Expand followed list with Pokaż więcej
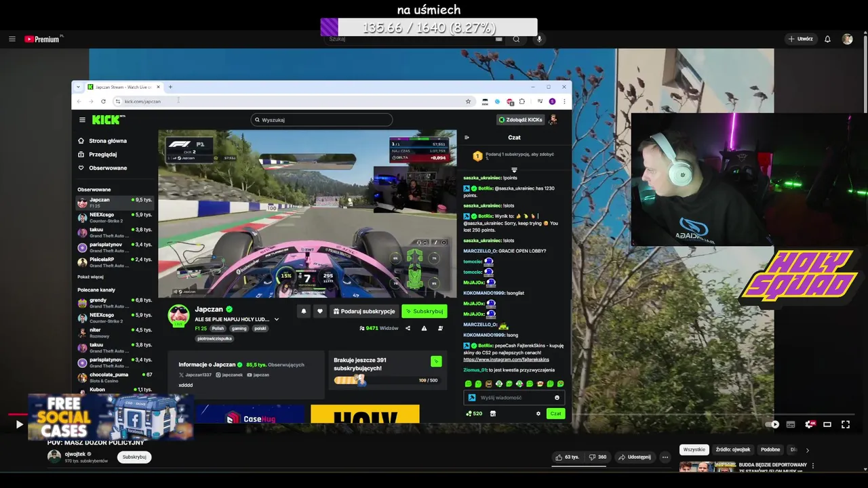This screenshot has width=868, height=488. (91, 277)
